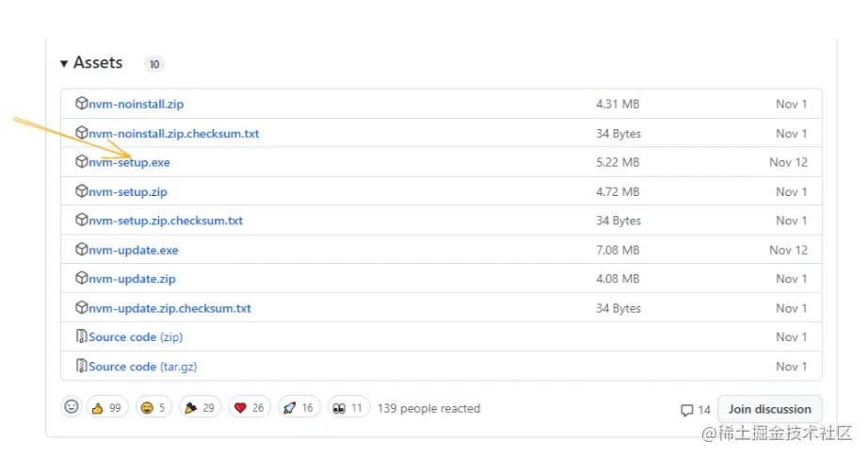This screenshot has height=458, width=868.
Task: Click the package icon beside nvm-noinstall.zip
Action: [x=81, y=103]
